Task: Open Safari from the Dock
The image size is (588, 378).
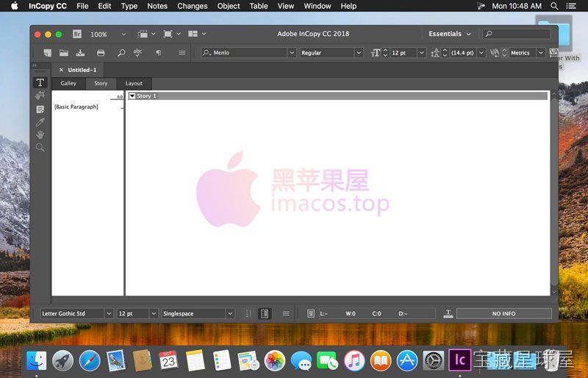Action: click(90, 361)
